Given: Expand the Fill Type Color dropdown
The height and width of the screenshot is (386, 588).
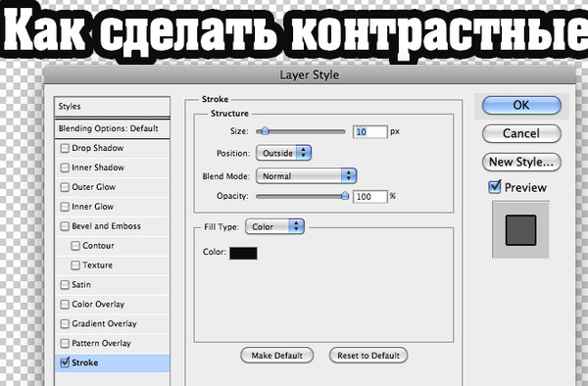Looking at the screenshot, I should click(x=274, y=226).
